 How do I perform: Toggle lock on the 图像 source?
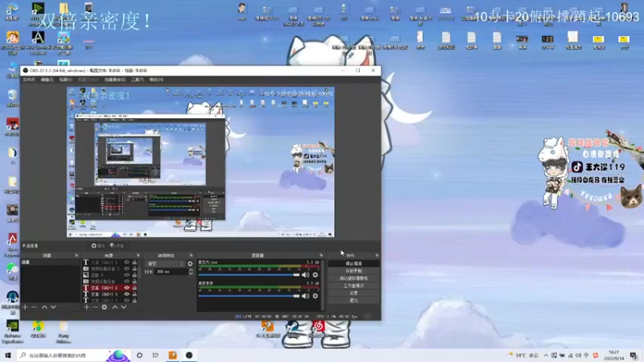click(134, 275)
